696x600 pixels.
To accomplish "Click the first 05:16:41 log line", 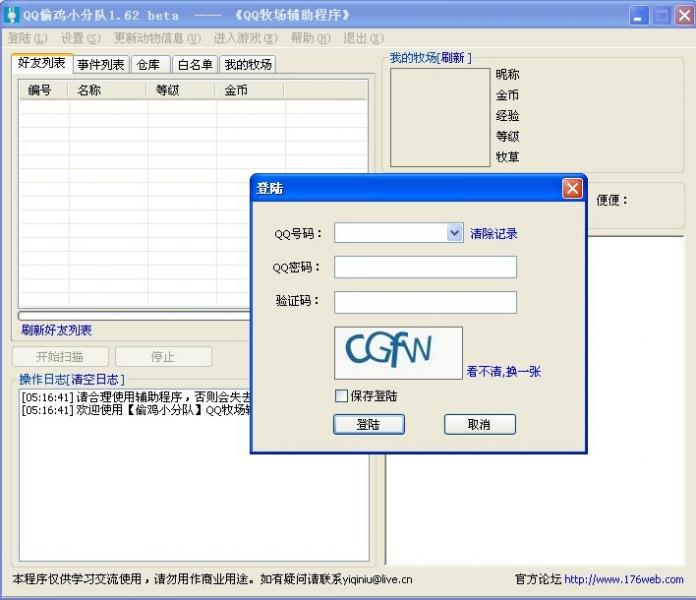I will pyautogui.click(x=136, y=396).
